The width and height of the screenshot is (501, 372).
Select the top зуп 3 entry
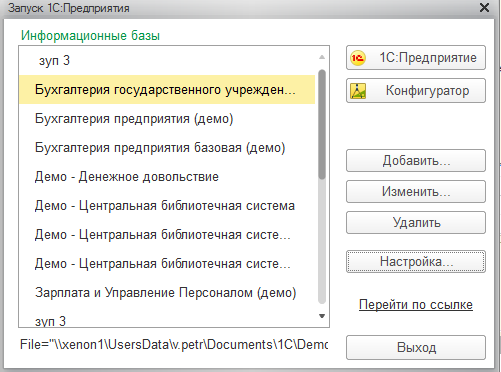[167, 61]
